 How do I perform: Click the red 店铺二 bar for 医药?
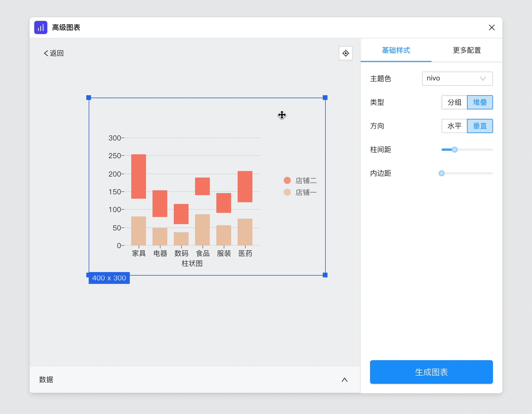coord(245,187)
